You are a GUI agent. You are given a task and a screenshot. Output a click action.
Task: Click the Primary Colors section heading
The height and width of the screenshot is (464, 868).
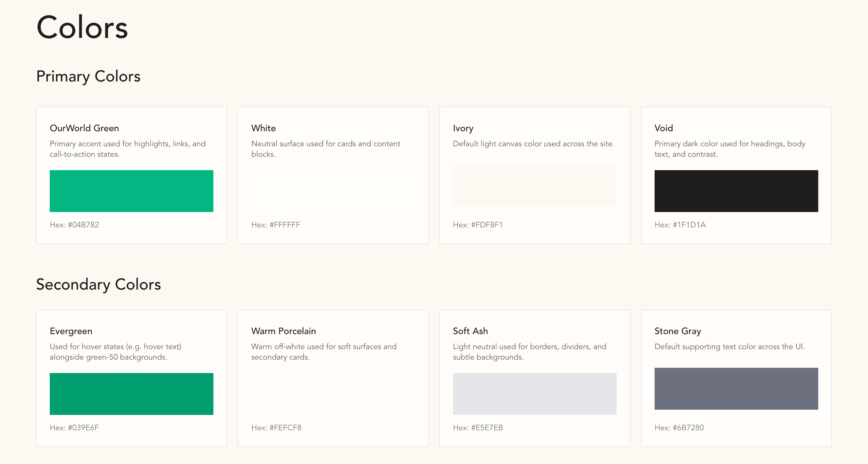[x=88, y=76]
